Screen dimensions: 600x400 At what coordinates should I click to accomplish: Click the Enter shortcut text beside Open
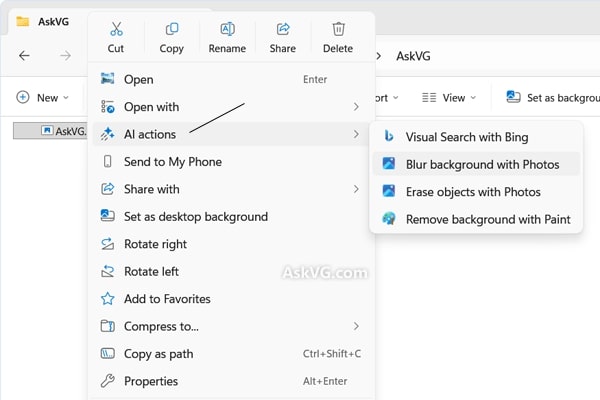point(315,79)
